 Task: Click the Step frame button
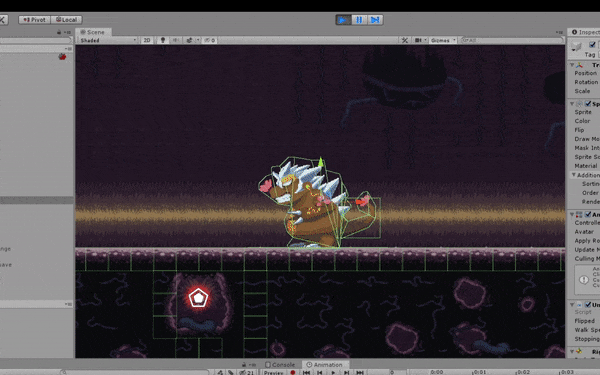pos(375,20)
